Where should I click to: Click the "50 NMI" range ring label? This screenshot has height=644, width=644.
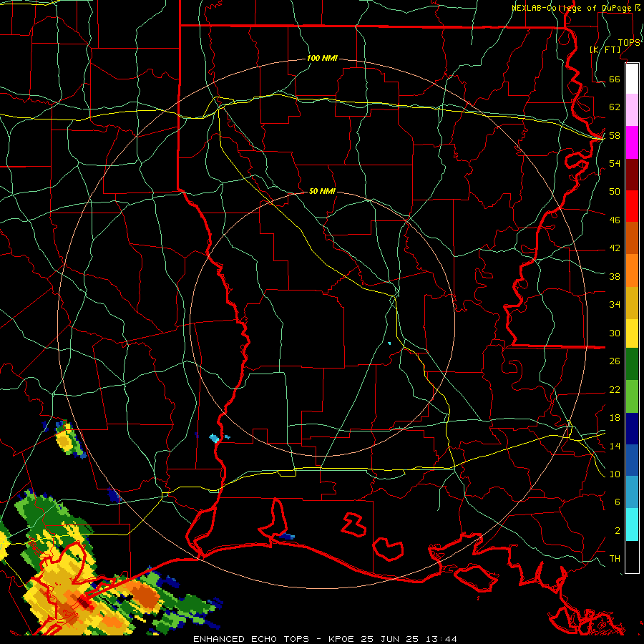(x=322, y=191)
